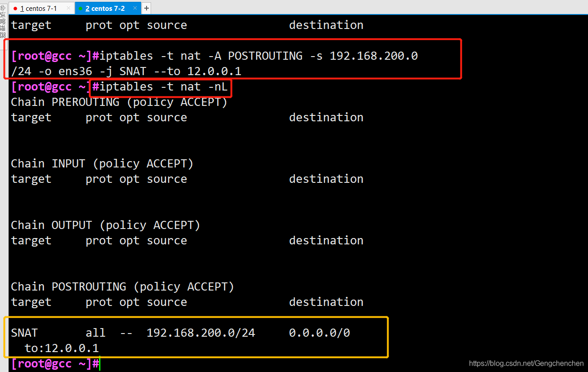Click the 'iptables -t nat -nL' command
The width and height of the screenshot is (588, 372).
pyautogui.click(x=163, y=87)
